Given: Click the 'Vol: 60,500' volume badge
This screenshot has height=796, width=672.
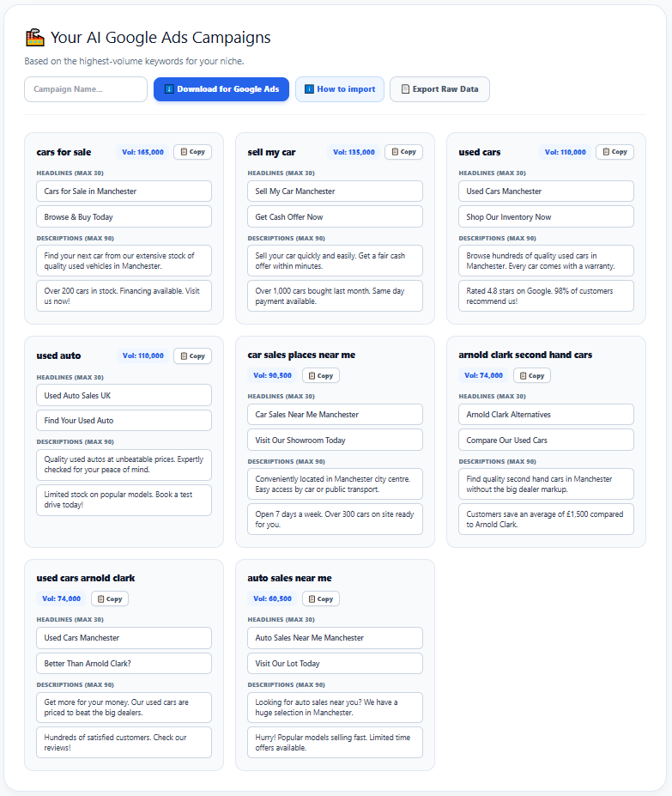Looking at the screenshot, I should point(273,599).
